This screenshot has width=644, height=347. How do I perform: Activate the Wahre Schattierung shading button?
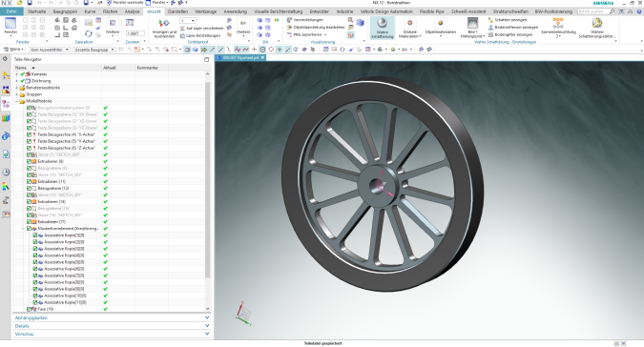coord(382,28)
